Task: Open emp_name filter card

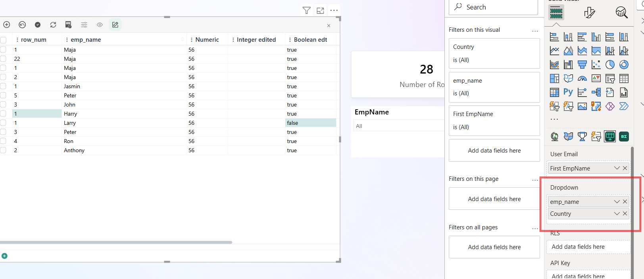Action: [x=494, y=87]
